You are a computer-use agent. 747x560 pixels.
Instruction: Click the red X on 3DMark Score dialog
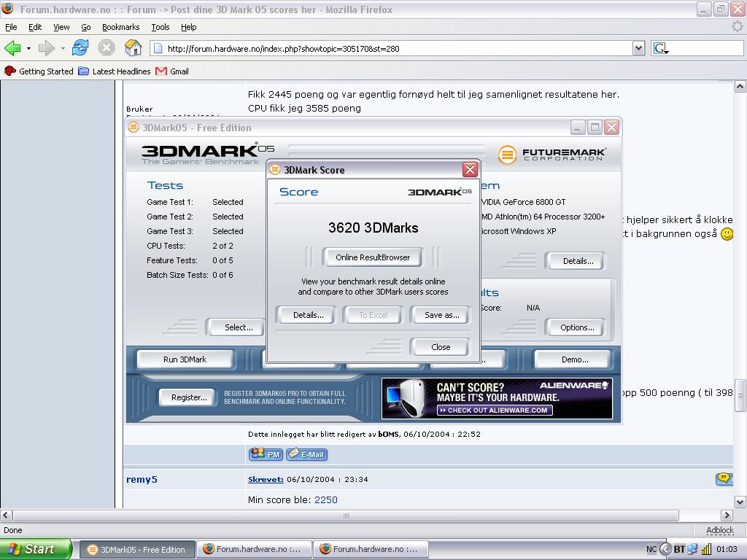pos(470,169)
